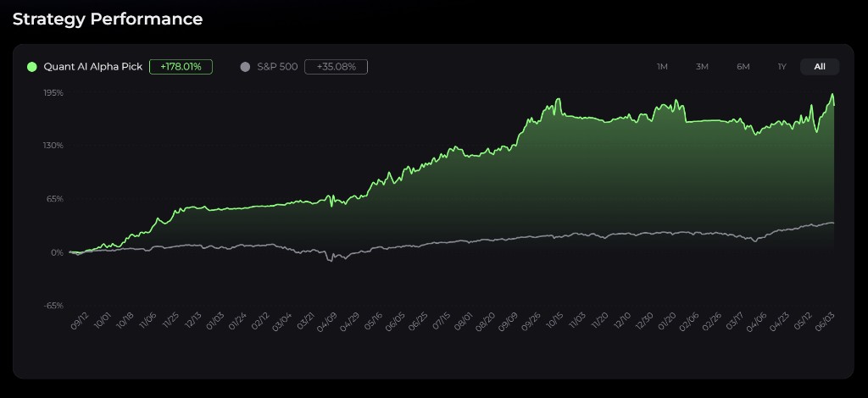Image resolution: width=868 pixels, height=398 pixels.
Task: Toggle the gray S&P 500 legend dot
Action: pos(245,67)
